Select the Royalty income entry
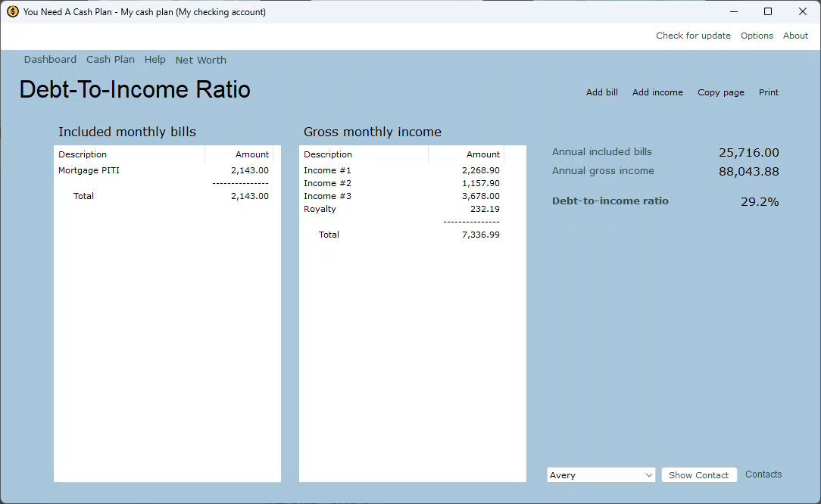This screenshot has width=821, height=504. tap(320, 209)
